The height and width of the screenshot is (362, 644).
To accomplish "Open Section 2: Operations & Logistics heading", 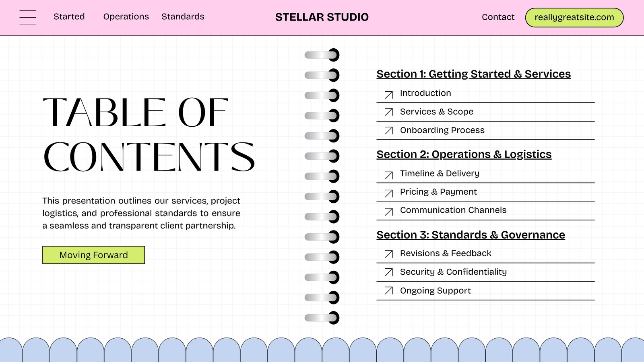I will pyautogui.click(x=464, y=154).
